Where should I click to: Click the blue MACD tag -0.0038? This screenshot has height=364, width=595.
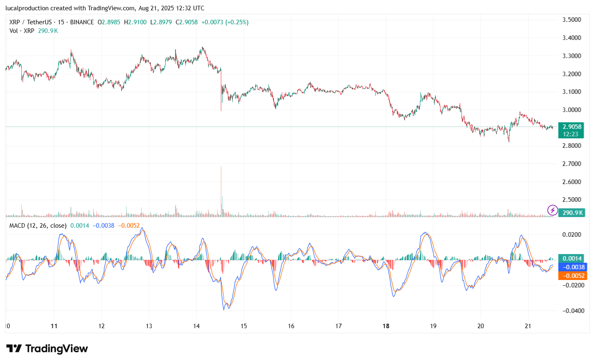[x=574, y=267]
